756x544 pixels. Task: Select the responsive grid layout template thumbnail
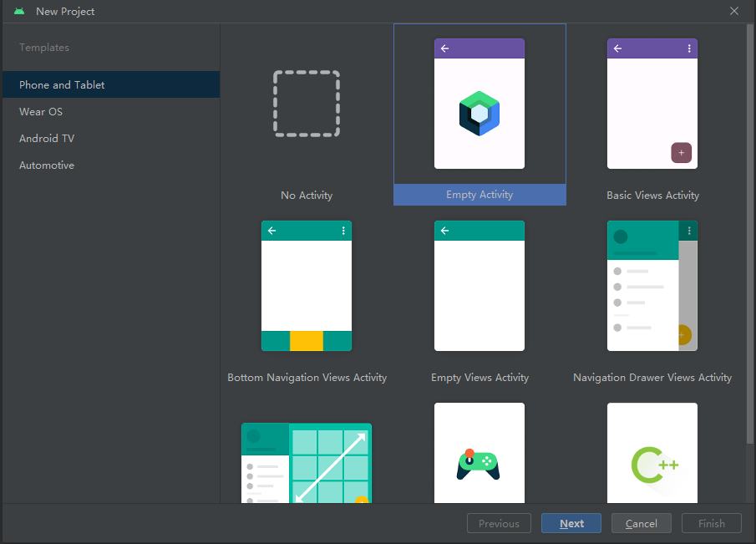point(307,463)
